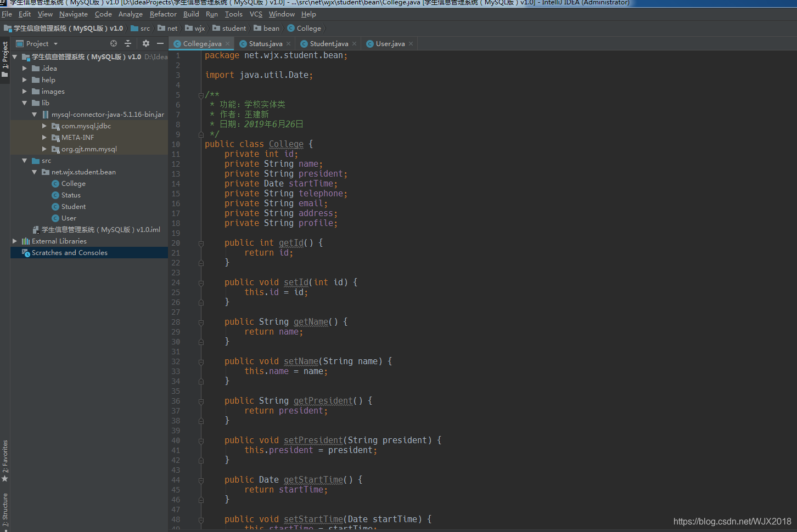
Task: Collapse the project root node
Action: point(15,57)
